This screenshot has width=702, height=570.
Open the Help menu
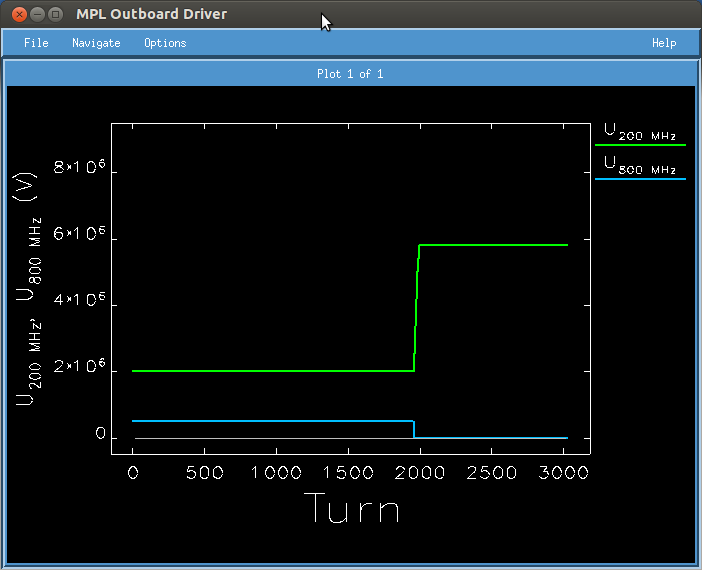tap(664, 43)
